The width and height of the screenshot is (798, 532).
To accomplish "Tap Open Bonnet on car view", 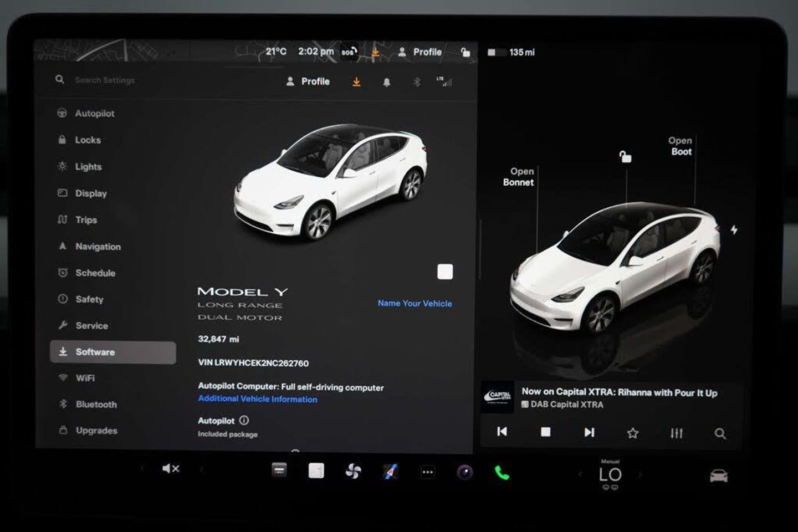I will [519, 177].
